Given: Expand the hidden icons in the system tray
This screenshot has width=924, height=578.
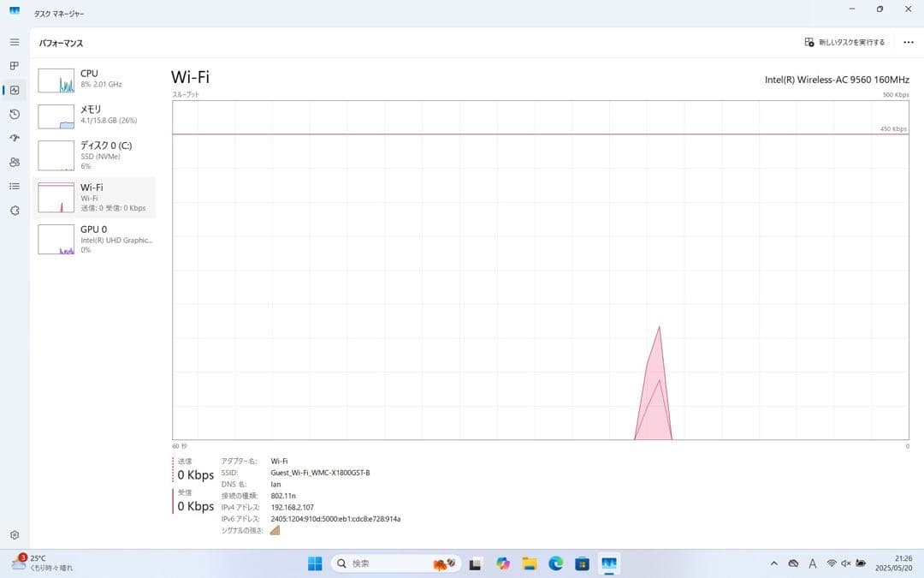Looking at the screenshot, I should [773, 563].
